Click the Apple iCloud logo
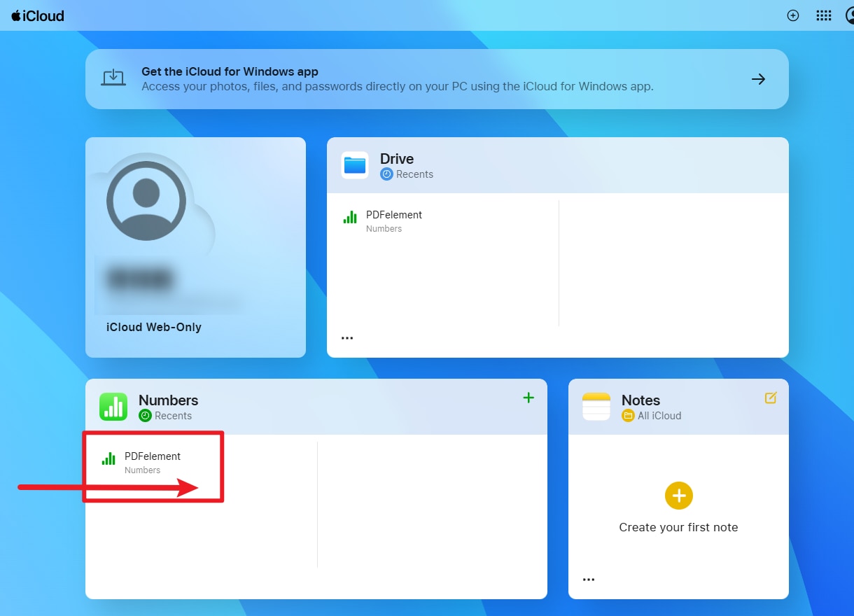This screenshot has width=854, height=616. [x=37, y=15]
